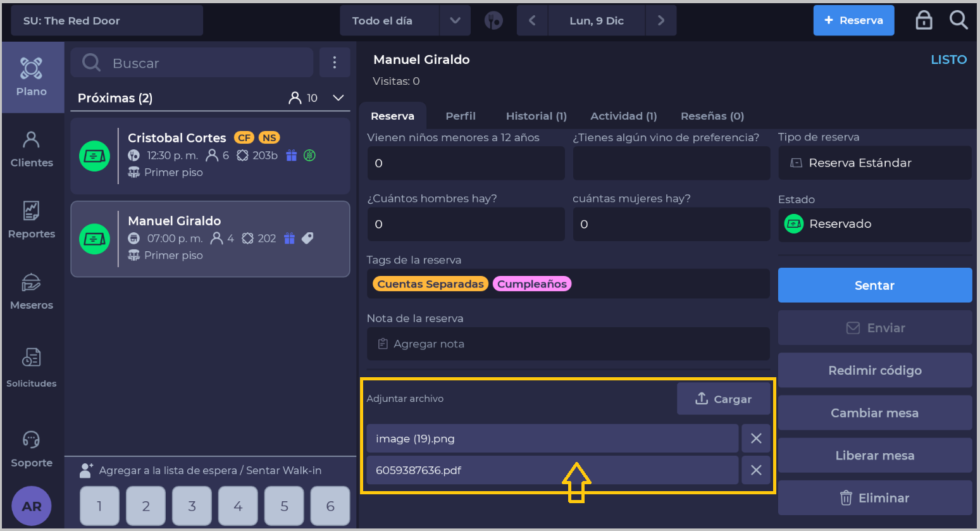980x531 pixels.
Task: Click the Cargar upload button
Action: (x=724, y=399)
